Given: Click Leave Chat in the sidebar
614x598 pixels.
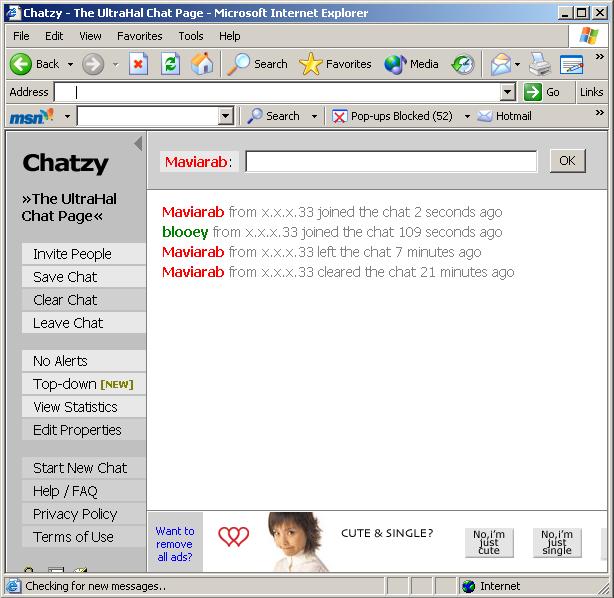Looking at the screenshot, I should pos(84,323).
